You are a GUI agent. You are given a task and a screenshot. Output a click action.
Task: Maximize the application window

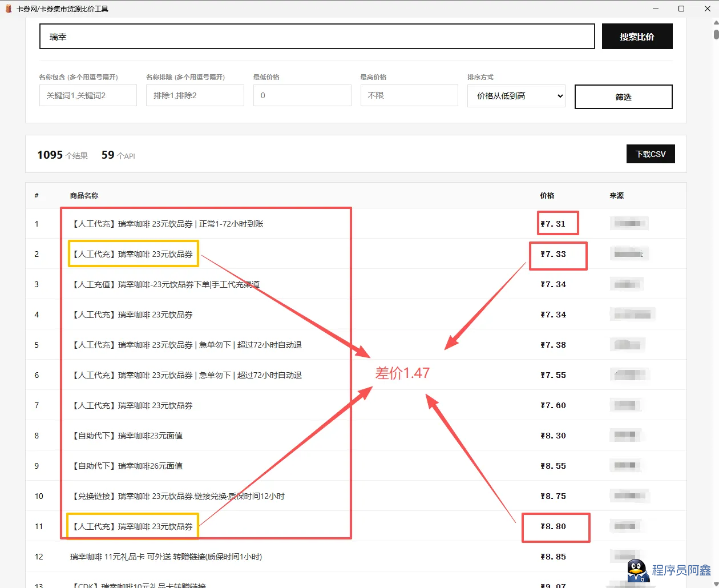tap(681, 9)
